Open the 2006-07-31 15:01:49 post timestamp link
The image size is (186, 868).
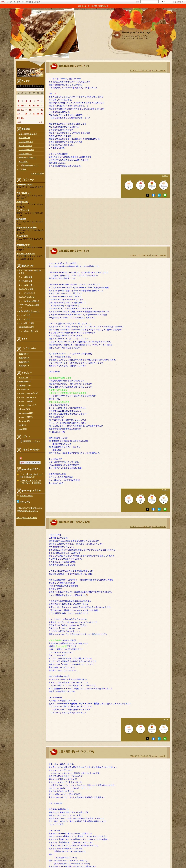[x=140, y=255]
